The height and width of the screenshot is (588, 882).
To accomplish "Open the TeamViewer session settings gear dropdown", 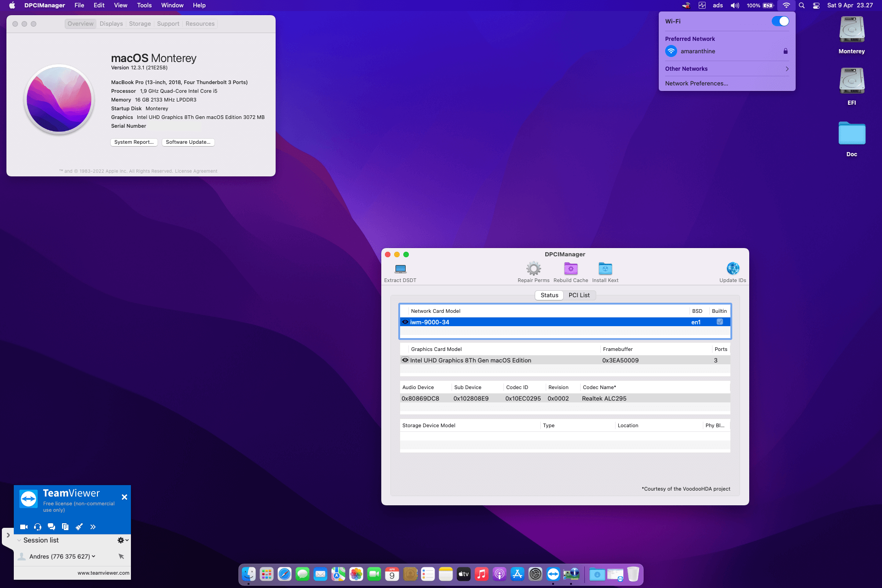I will [x=122, y=540].
